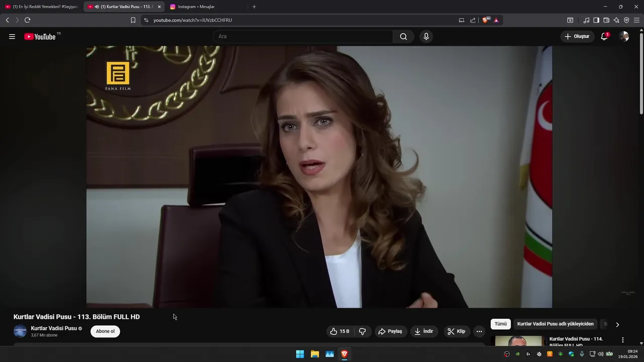
Task: Open the Brave Shields lion icon
Action: pos(486,20)
